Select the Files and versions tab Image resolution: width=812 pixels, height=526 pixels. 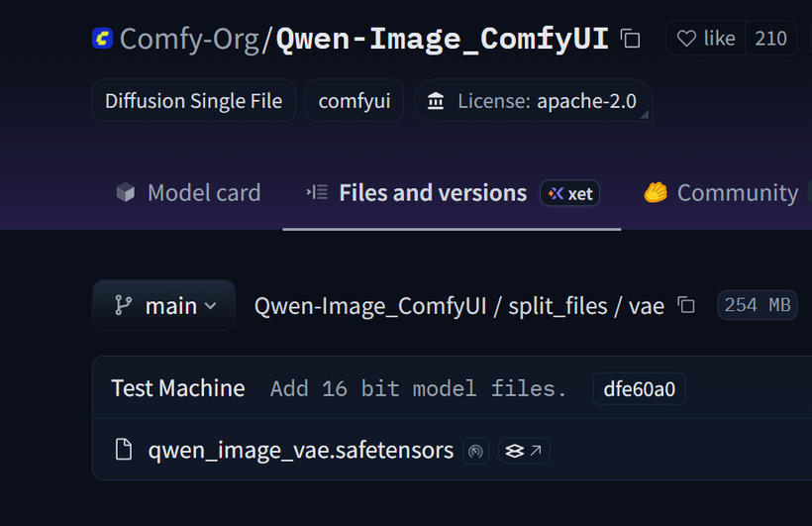coord(432,193)
